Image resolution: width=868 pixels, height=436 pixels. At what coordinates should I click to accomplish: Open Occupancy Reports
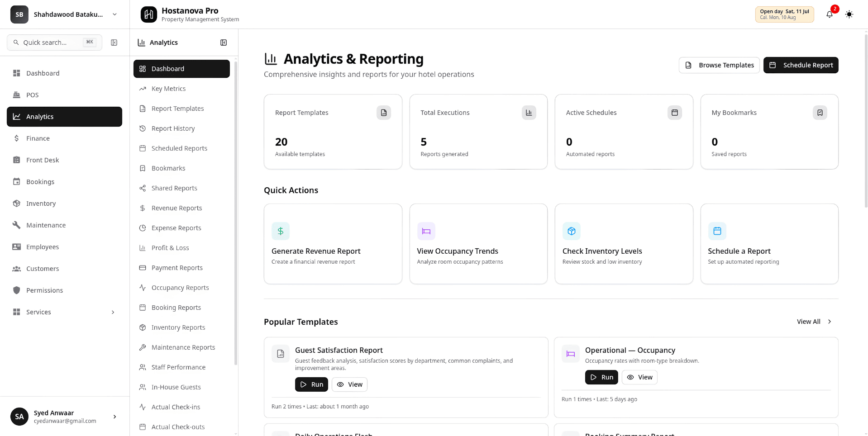181,288
